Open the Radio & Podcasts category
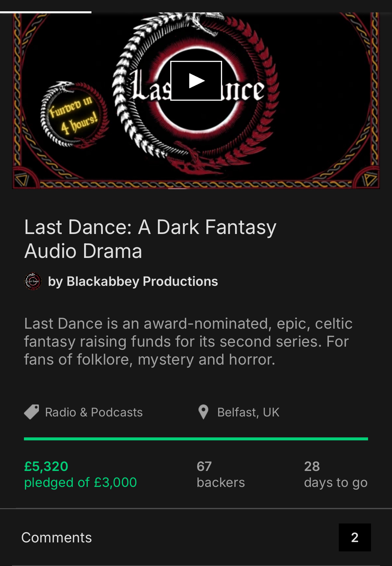Screen dimensions: 392x566 (x=94, y=412)
